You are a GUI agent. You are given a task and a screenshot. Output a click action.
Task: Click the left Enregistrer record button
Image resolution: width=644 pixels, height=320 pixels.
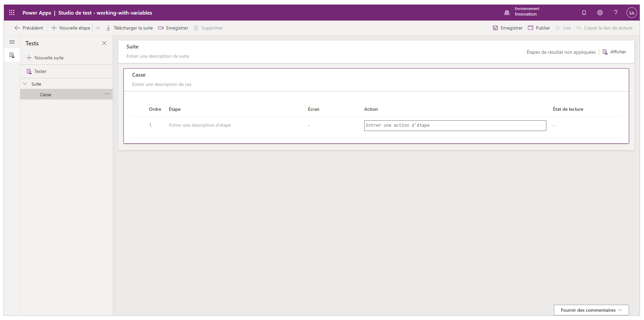(173, 28)
